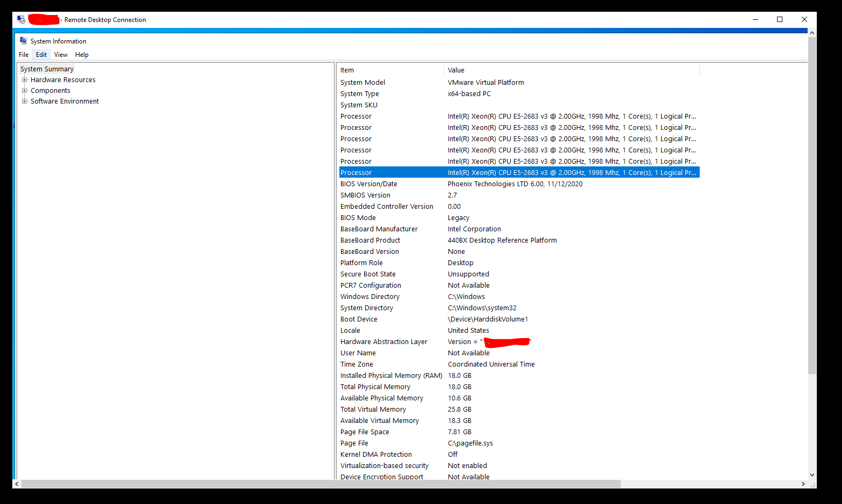Select the Hardware Abstraction Layer row

click(519, 342)
